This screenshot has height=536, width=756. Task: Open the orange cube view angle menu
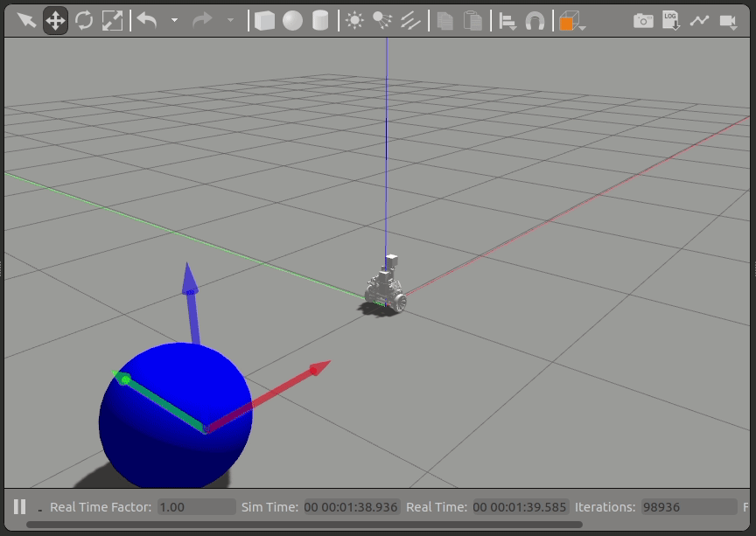click(x=572, y=22)
